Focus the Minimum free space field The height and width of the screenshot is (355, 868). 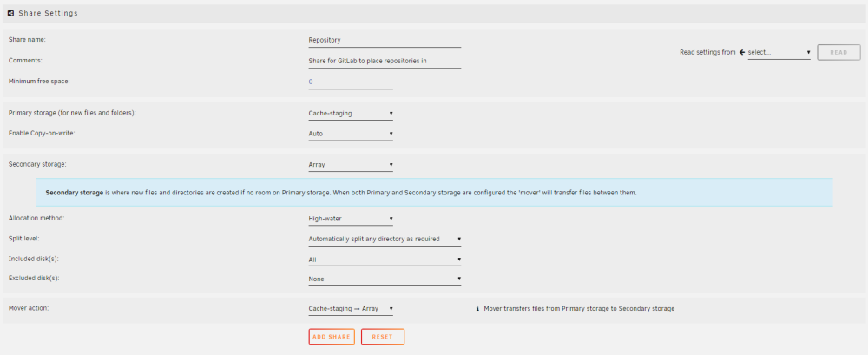(x=351, y=82)
